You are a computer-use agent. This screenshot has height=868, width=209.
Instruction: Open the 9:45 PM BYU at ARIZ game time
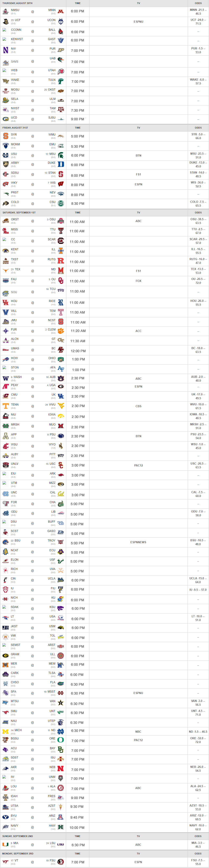(78, 817)
